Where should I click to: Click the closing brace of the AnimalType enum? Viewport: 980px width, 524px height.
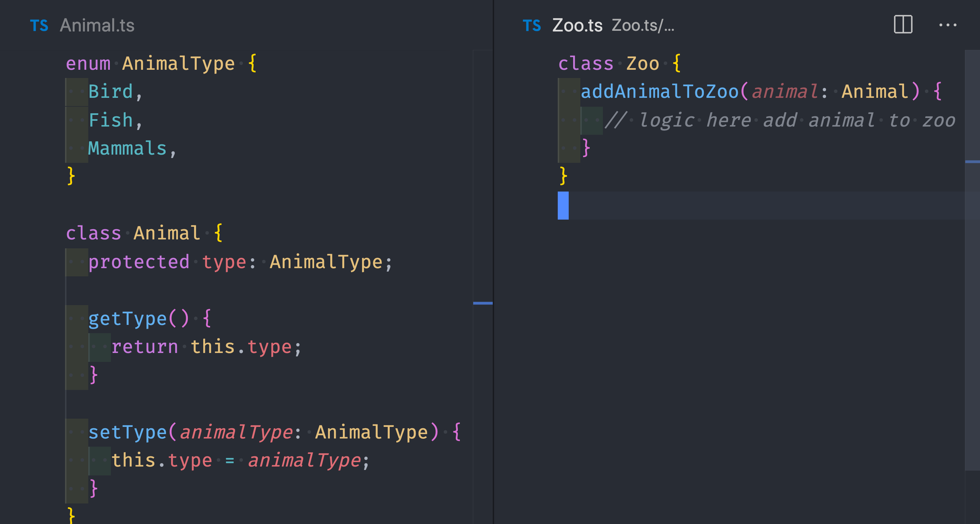pos(71,176)
